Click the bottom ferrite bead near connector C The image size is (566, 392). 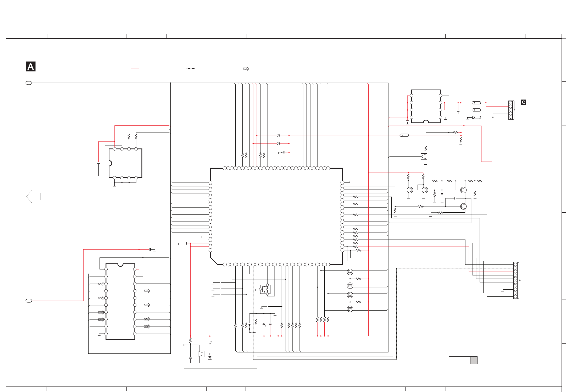pyautogui.click(x=476, y=117)
